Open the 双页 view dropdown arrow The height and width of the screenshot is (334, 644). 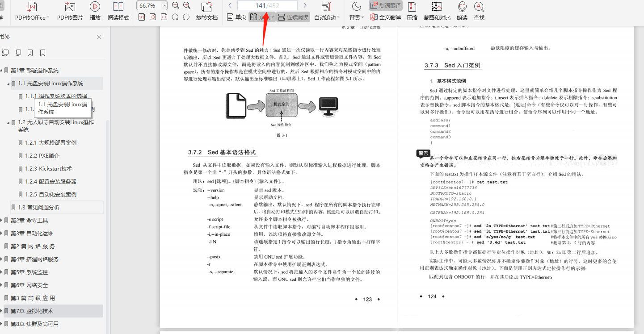pyautogui.click(x=273, y=17)
